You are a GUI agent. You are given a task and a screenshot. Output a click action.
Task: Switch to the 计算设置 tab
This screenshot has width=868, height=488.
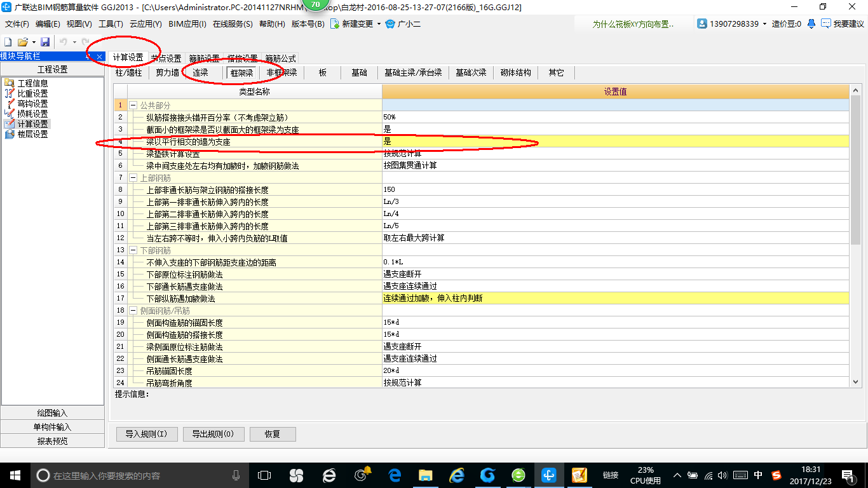pyautogui.click(x=128, y=57)
